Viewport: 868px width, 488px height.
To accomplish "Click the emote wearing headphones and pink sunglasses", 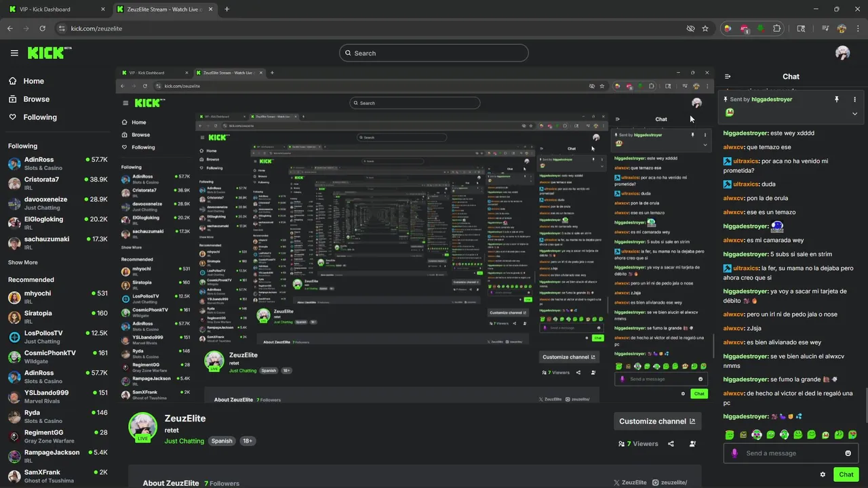I will [757, 434].
